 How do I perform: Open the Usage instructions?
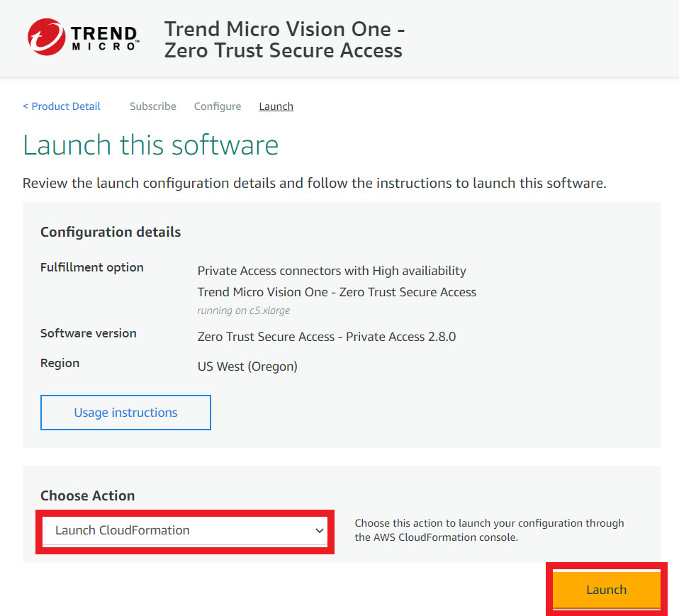(125, 412)
